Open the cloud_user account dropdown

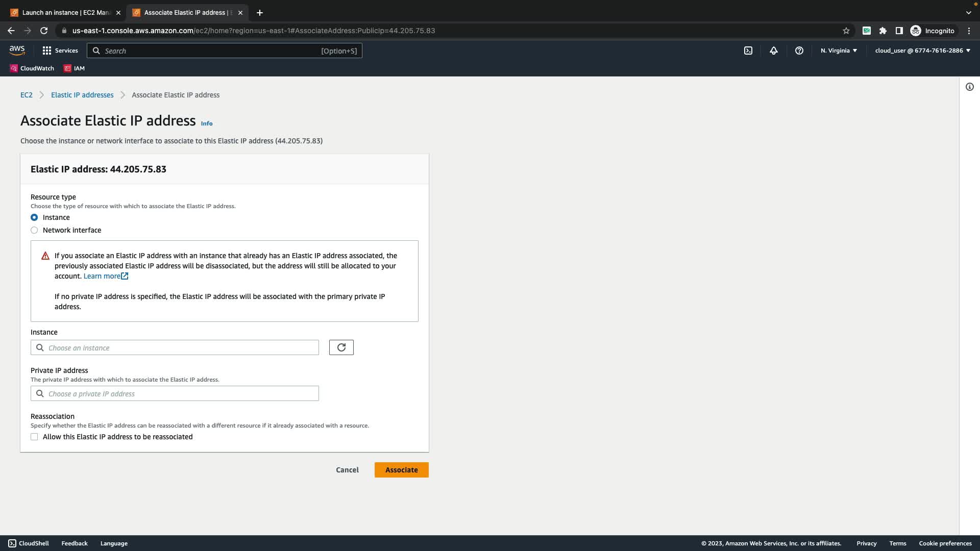[x=922, y=51]
